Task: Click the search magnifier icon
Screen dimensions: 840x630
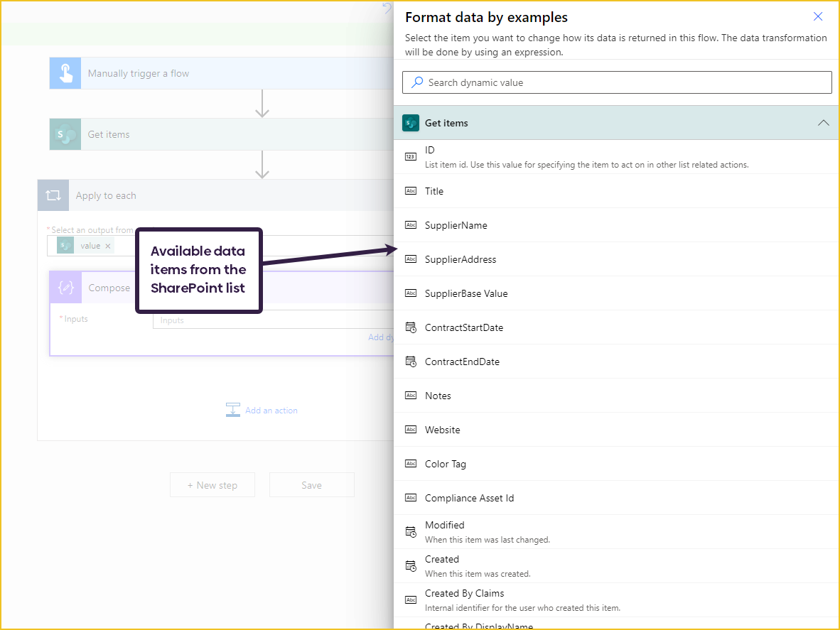Action: [x=416, y=82]
